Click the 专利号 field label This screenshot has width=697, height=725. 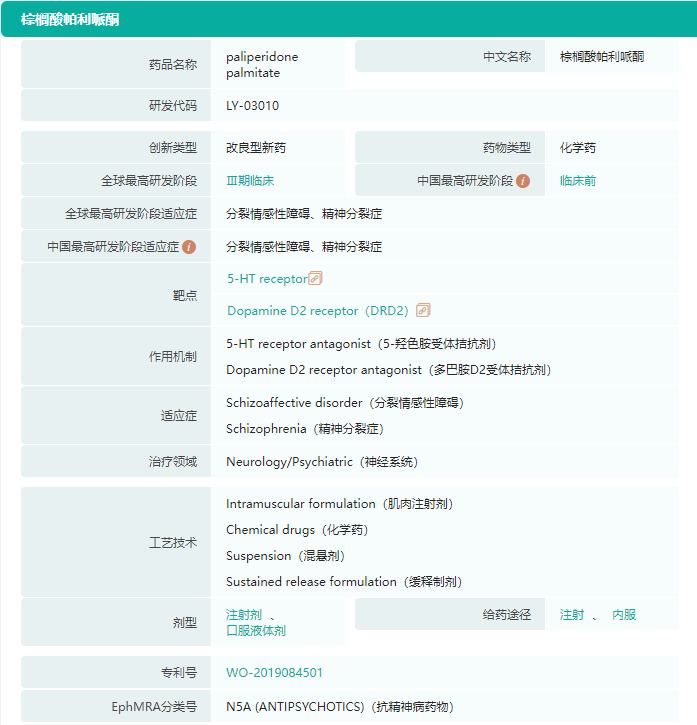pyautogui.click(x=179, y=673)
